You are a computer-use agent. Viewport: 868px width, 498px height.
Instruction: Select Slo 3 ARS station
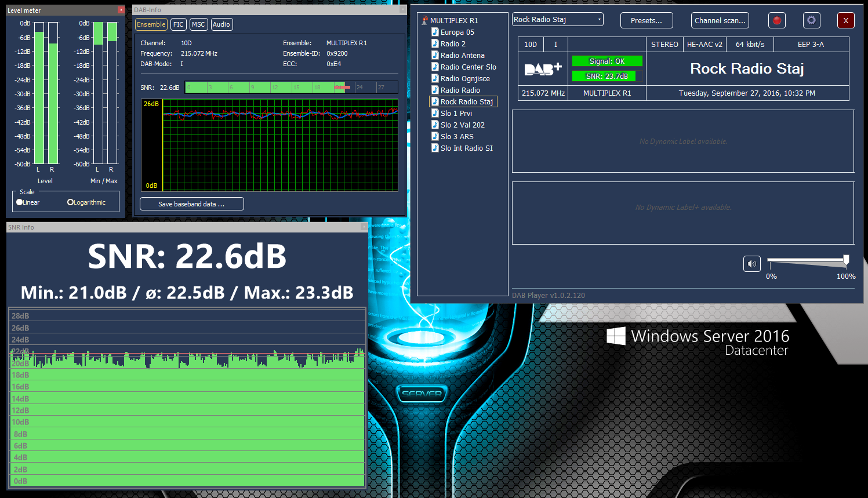pyautogui.click(x=457, y=136)
